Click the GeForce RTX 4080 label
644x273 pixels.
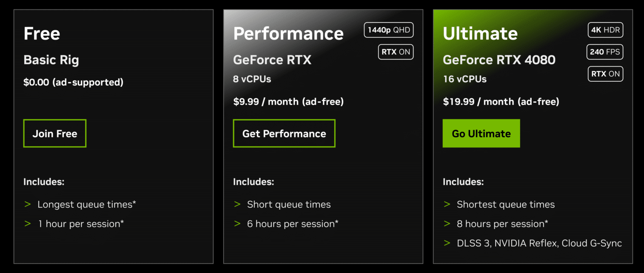pos(499,60)
